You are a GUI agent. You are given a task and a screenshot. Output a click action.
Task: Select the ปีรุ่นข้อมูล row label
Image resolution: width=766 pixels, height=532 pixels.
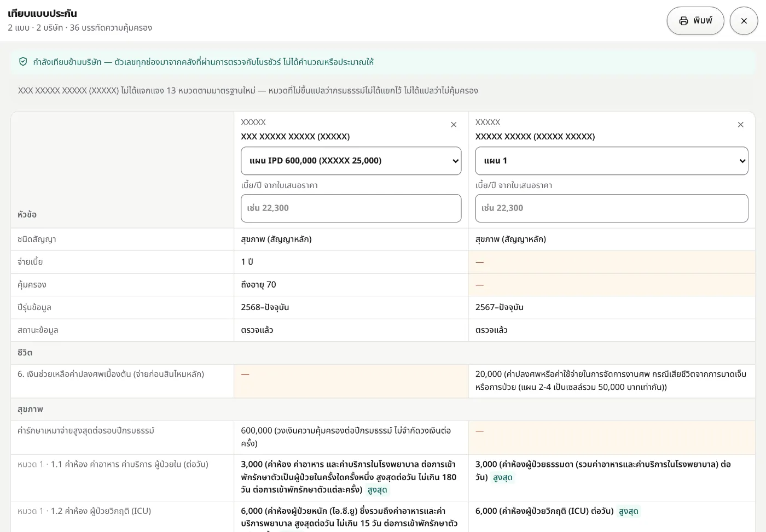34,307
